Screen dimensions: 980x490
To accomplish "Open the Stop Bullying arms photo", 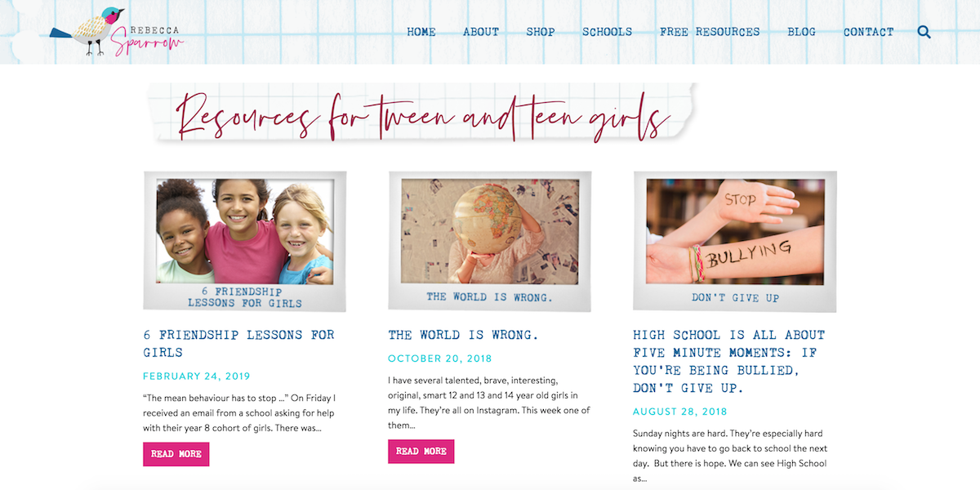I will click(x=734, y=241).
